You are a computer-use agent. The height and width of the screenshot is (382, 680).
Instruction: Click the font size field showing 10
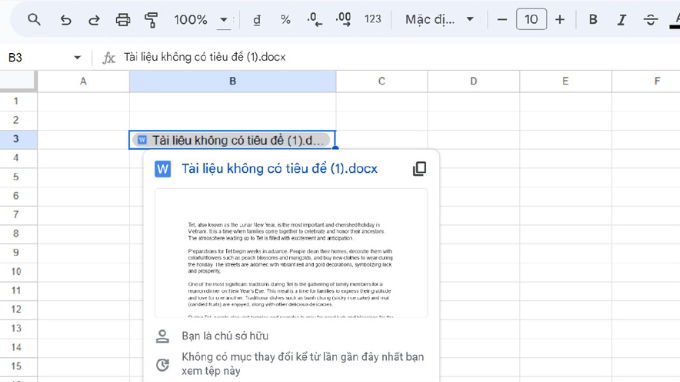click(531, 20)
